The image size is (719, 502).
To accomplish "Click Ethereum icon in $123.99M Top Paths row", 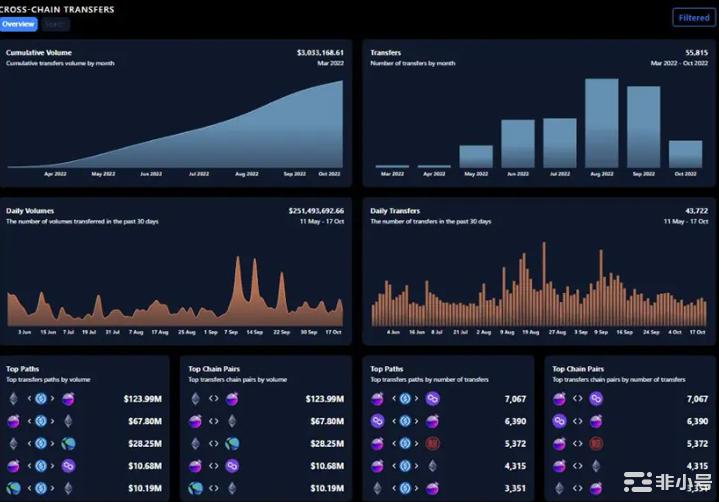I will (14, 399).
